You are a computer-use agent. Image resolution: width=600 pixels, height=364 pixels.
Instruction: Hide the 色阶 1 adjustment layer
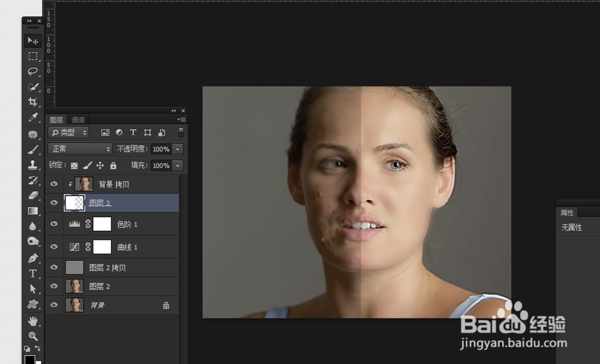tap(54, 224)
